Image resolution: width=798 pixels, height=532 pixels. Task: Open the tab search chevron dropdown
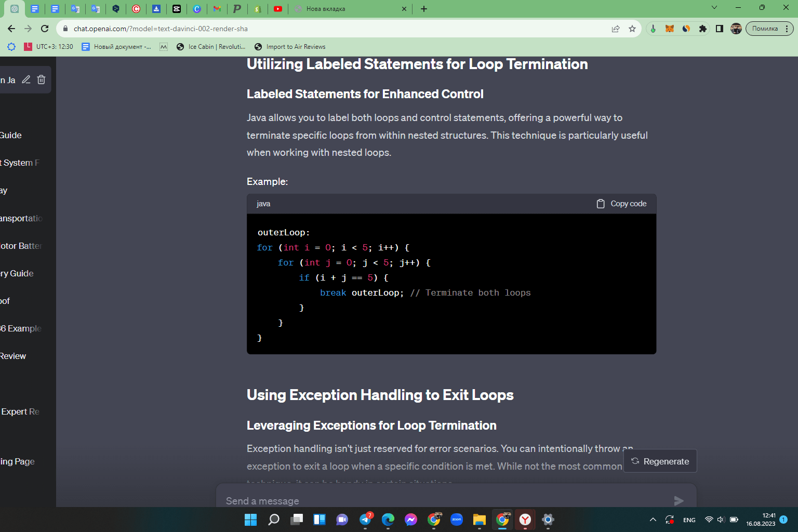714,8
